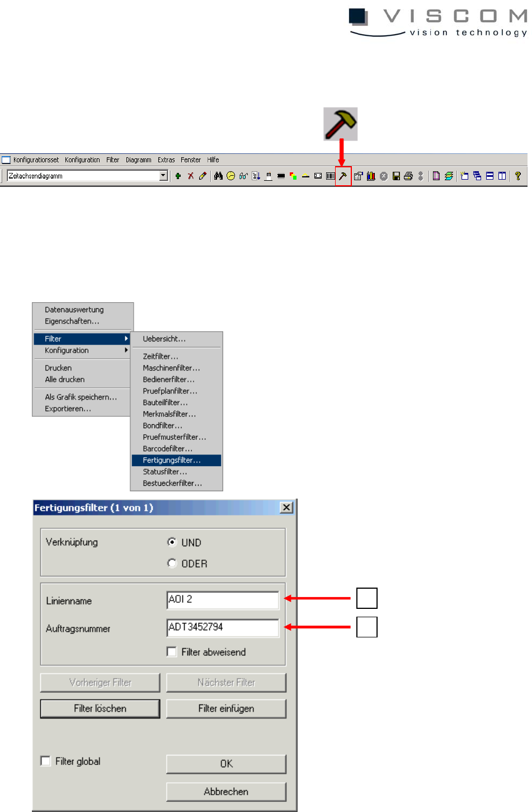
Task: Select Alle drucken in context menu
Action: click(64, 379)
